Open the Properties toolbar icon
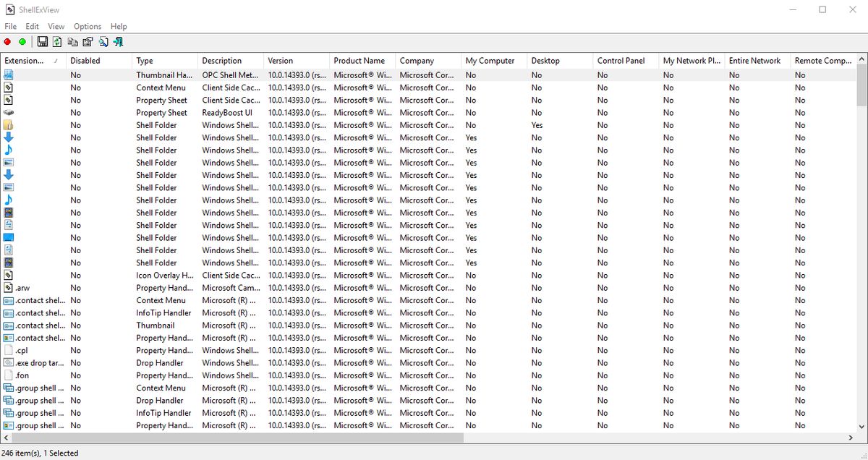 [88, 43]
